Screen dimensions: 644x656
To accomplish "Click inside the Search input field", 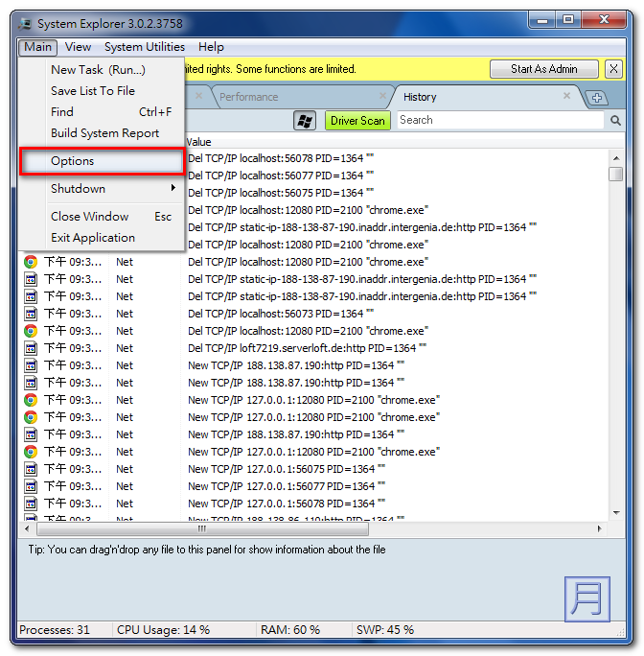I will click(498, 121).
